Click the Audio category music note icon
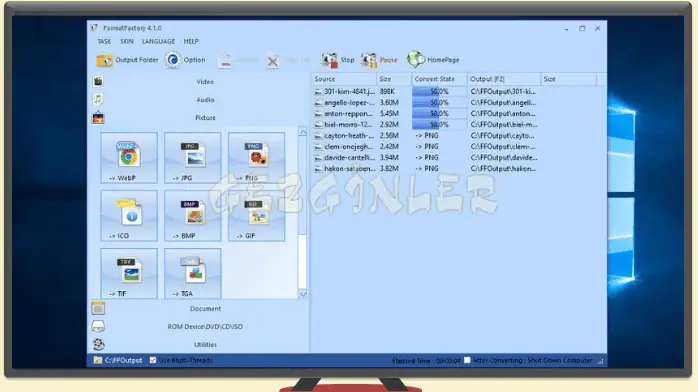Image resolution: width=698 pixels, height=392 pixels. pyautogui.click(x=98, y=99)
